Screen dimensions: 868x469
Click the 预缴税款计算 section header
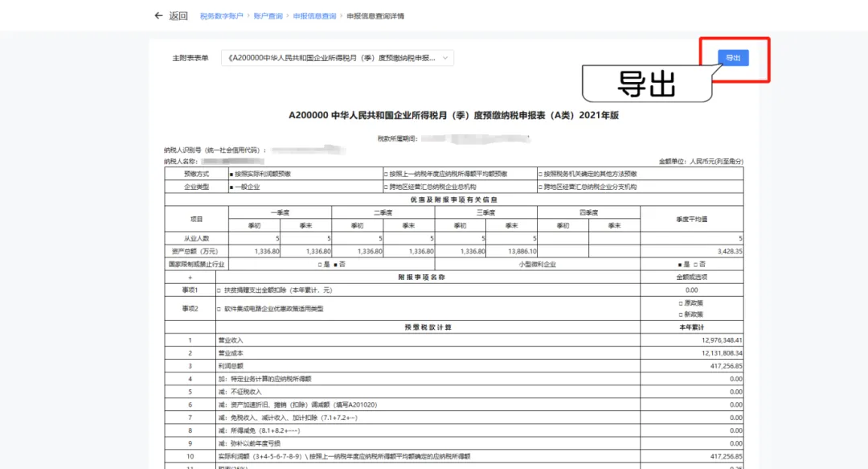428,327
